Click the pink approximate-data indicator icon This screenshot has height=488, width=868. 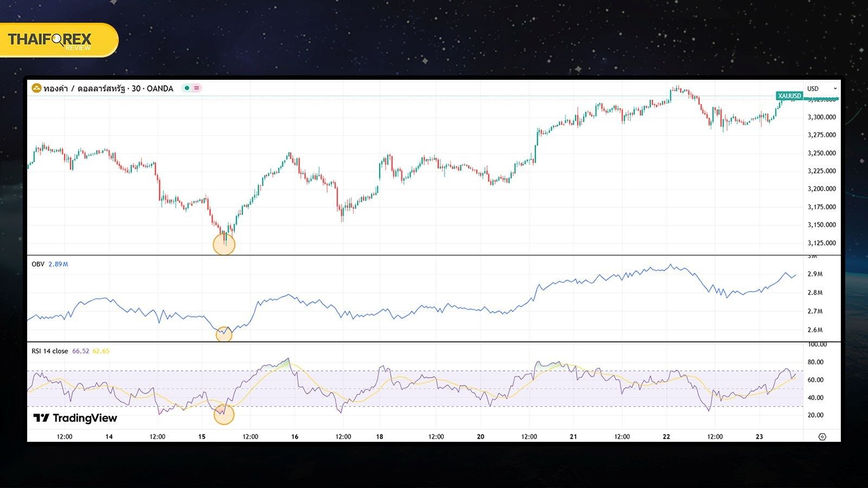[x=196, y=88]
